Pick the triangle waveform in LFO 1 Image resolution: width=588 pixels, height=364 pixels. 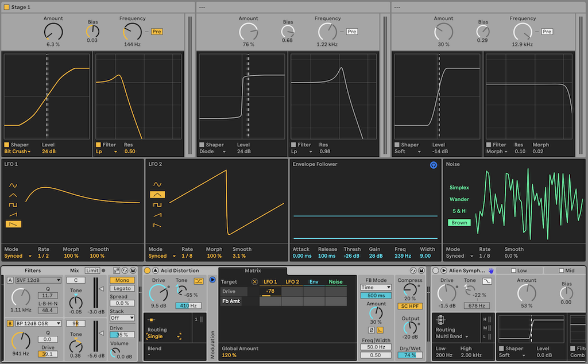click(13, 195)
